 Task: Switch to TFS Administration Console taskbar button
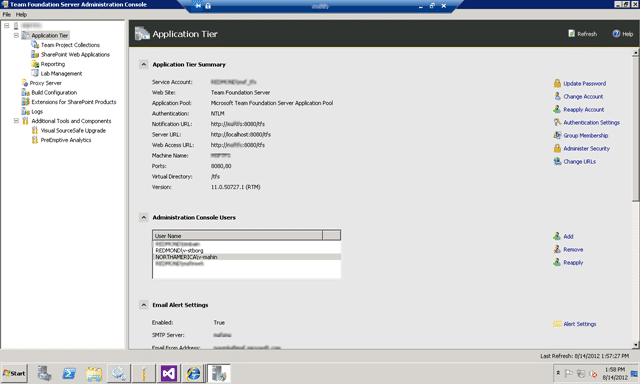[x=219, y=373]
